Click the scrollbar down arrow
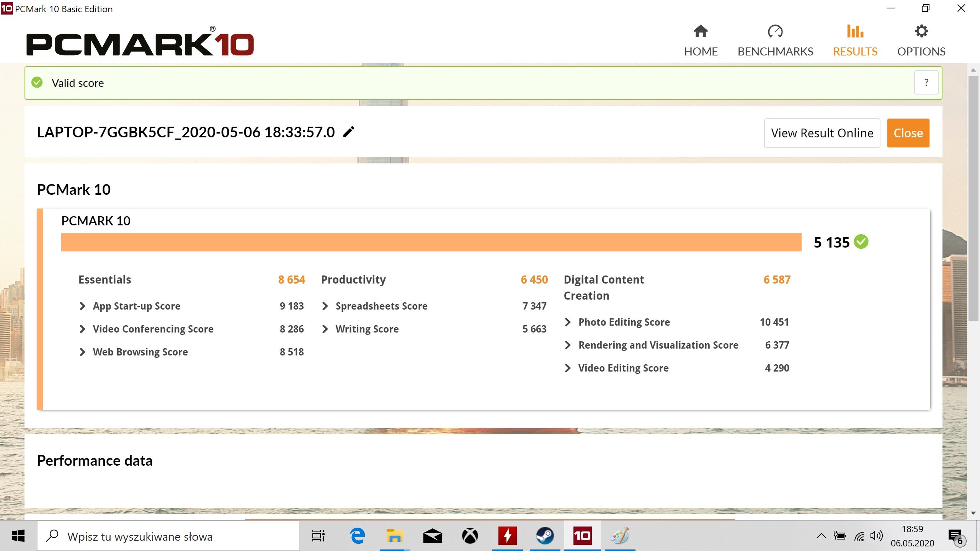This screenshot has height=551, width=980. click(973, 513)
